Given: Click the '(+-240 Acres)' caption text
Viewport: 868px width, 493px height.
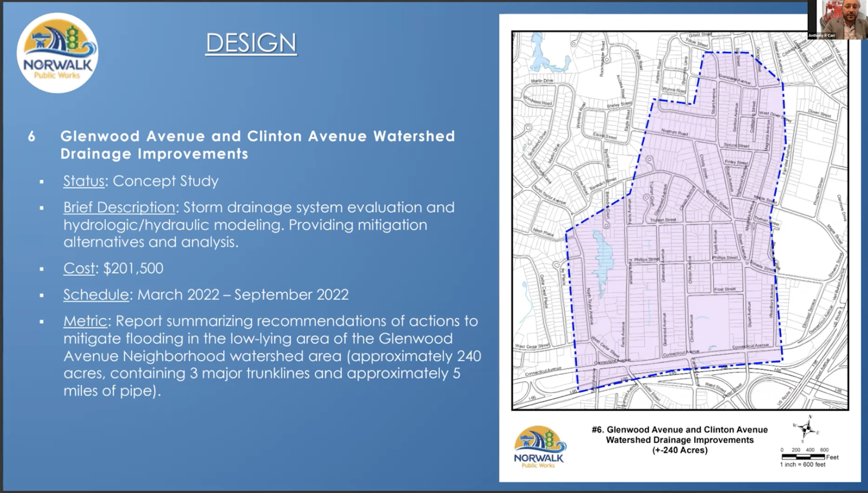Looking at the screenshot, I should 680,450.
